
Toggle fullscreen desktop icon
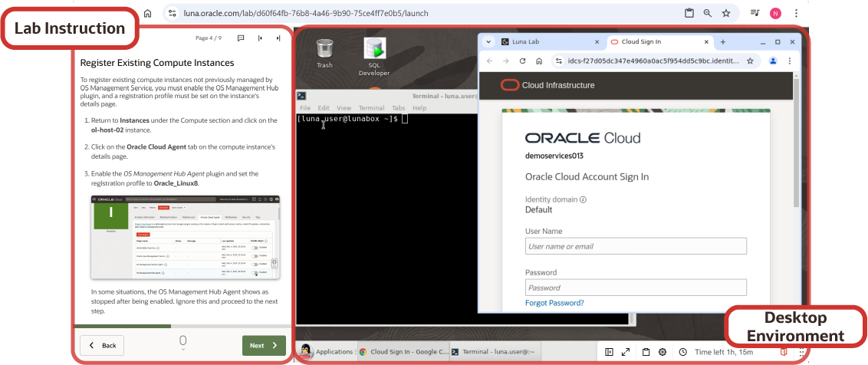[x=626, y=352]
